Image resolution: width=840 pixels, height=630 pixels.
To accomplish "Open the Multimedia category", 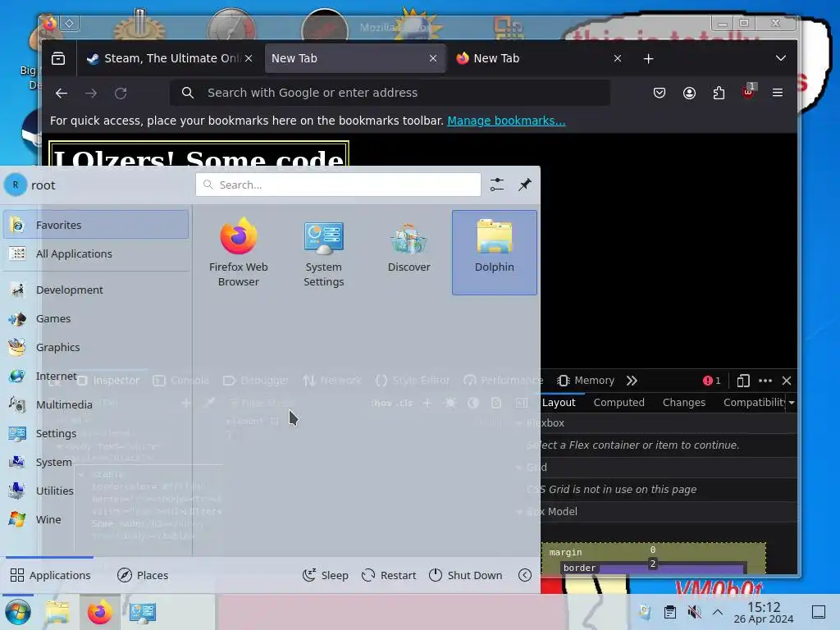I will (96, 404).
